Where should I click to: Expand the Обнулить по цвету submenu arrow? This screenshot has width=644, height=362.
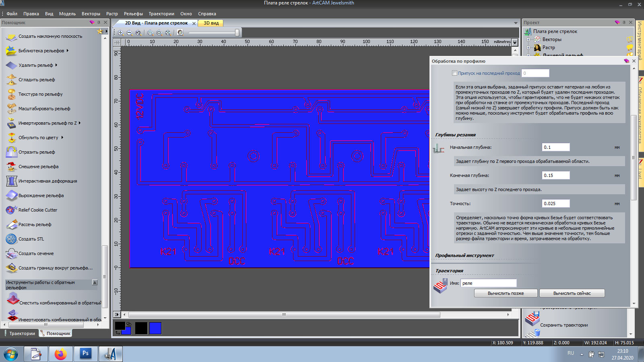coord(62,138)
